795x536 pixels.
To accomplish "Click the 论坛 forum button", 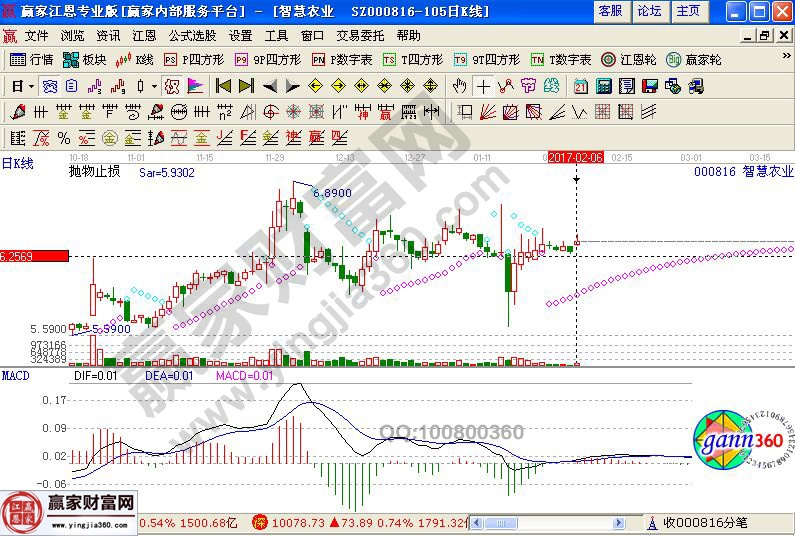I will (x=649, y=11).
